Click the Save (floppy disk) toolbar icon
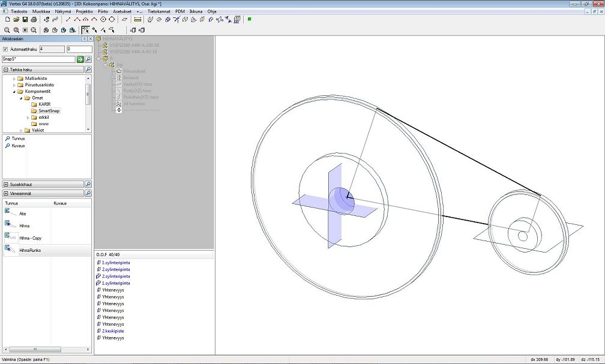Screen dimensions: 605x364 tap(25, 20)
